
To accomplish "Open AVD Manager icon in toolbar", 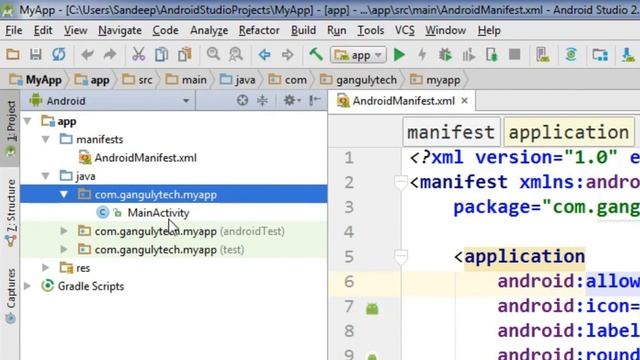I will pyautogui.click(x=543, y=55).
